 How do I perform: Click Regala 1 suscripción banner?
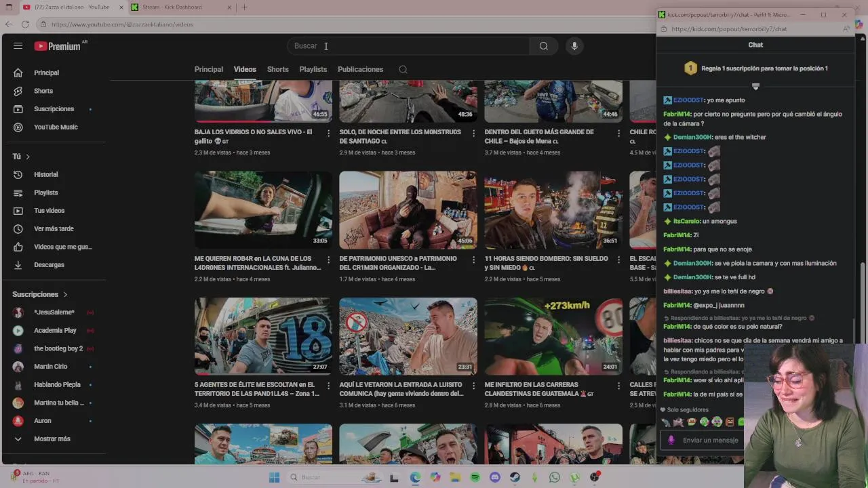pyautogui.click(x=755, y=68)
